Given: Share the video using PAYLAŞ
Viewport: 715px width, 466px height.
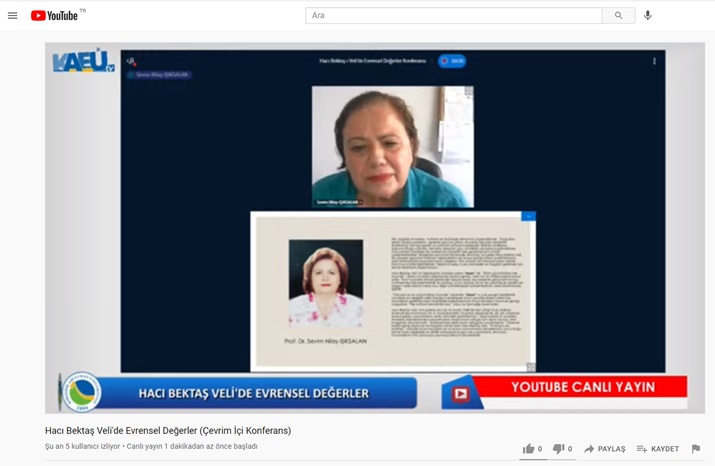Looking at the screenshot, I should point(605,449).
